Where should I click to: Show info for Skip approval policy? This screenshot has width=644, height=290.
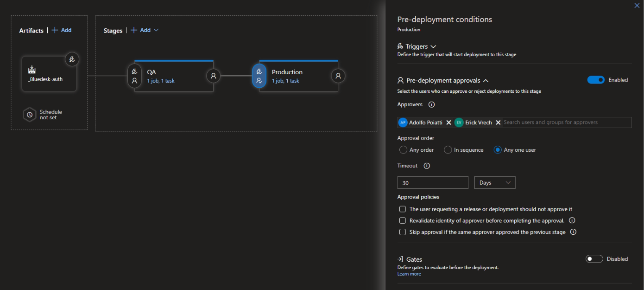573,232
